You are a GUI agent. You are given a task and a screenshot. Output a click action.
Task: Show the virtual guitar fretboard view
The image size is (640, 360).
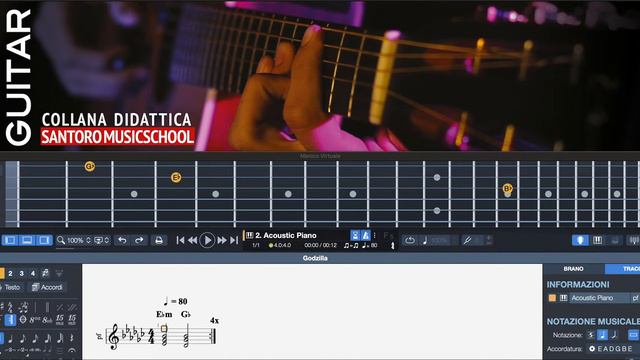[580, 240]
